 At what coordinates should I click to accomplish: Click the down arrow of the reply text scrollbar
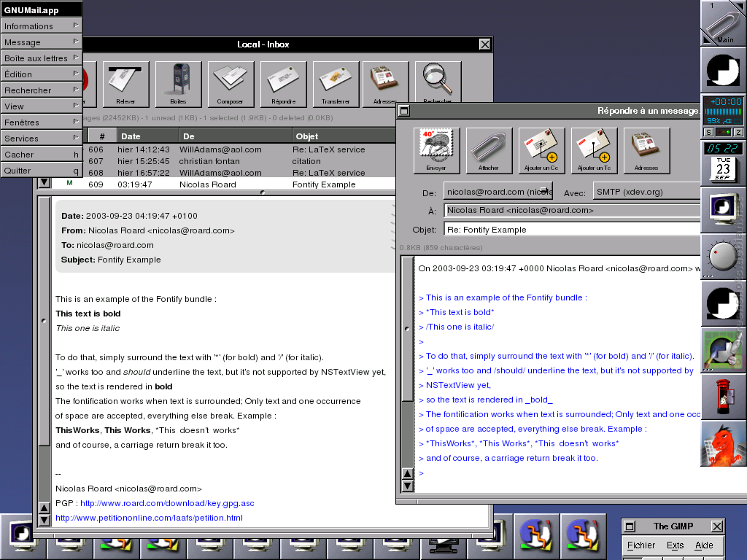click(407, 486)
